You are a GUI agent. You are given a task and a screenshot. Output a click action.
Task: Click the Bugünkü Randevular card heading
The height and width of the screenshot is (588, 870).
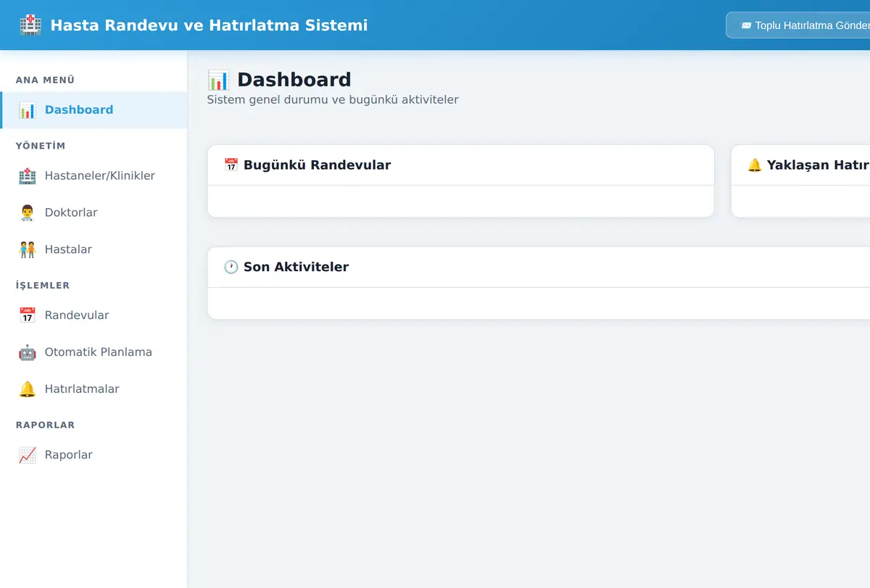(317, 165)
